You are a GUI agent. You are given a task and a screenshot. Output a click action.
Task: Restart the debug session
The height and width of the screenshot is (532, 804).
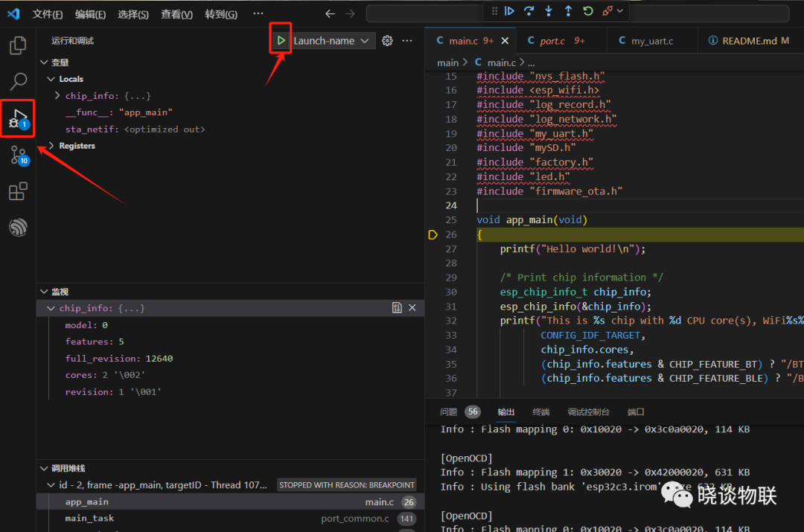[x=588, y=11]
